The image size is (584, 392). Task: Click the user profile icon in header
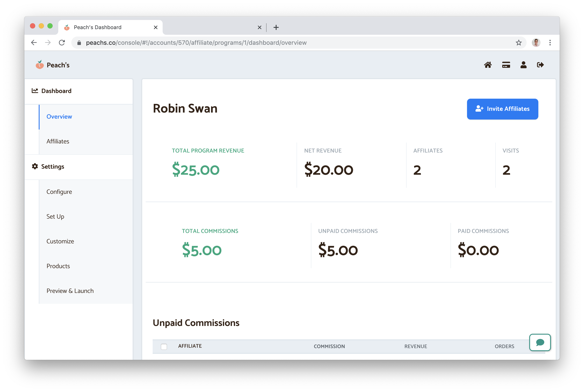[x=524, y=65]
